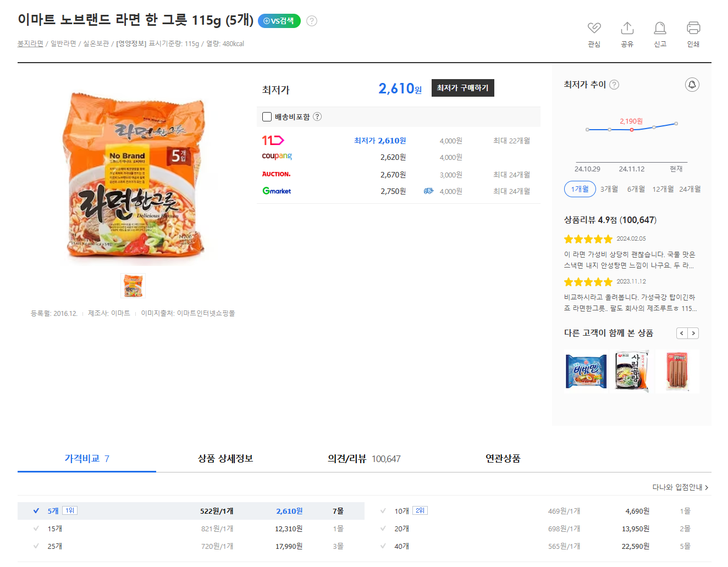Switch to the 연관상품 tab
The height and width of the screenshot is (567, 728).
point(503,459)
